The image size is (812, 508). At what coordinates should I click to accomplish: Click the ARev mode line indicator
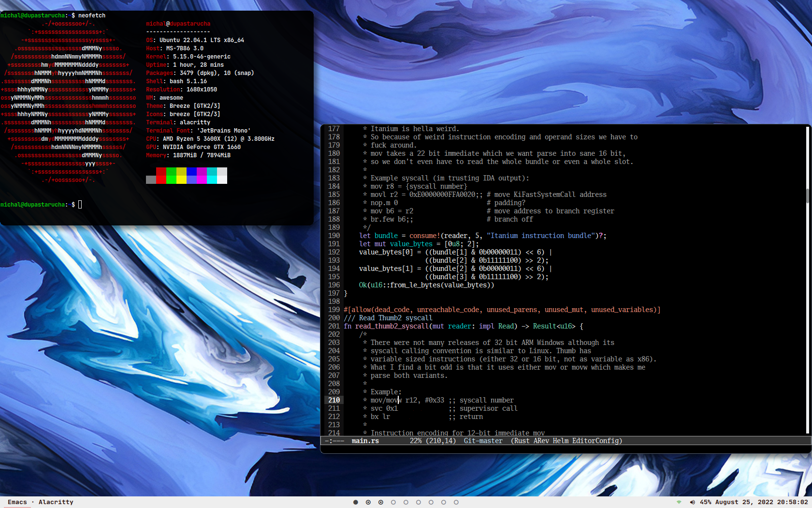coord(541,441)
